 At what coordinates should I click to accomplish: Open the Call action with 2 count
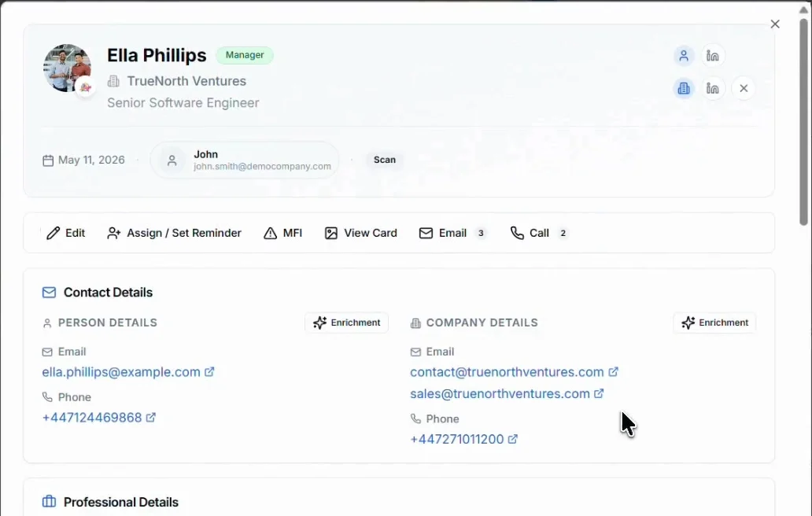point(538,233)
